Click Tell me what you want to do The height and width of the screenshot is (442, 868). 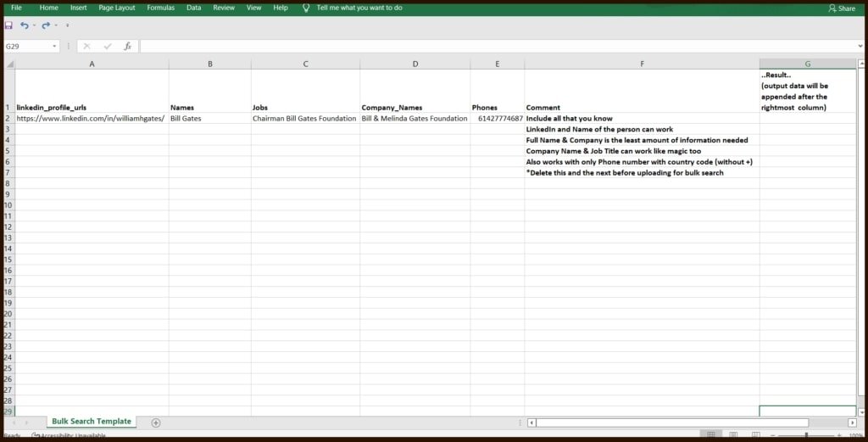coord(359,8)
